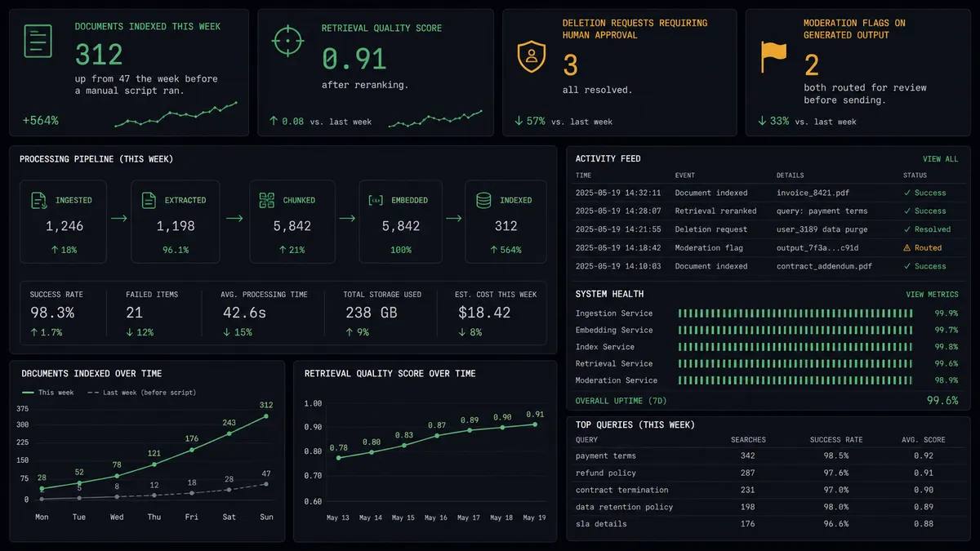This screenshot has height=551, width=980.
Task: Select the 243 data point on Saturday
Action: 229,433
